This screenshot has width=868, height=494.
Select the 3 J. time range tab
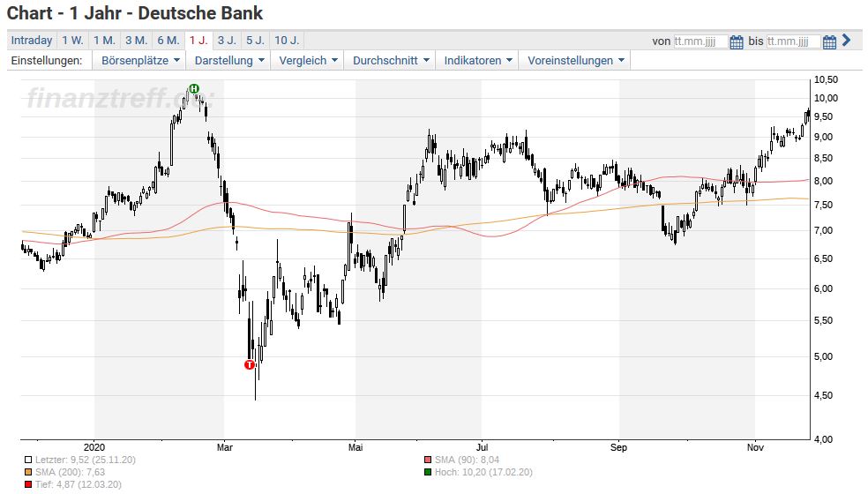(227, 41)
